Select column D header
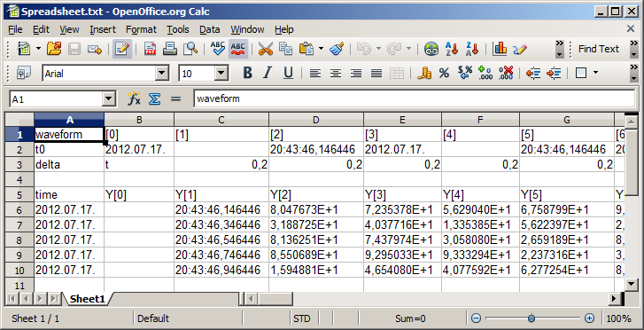The height and width of the screenshot is (330, 644). click(316, 120)
